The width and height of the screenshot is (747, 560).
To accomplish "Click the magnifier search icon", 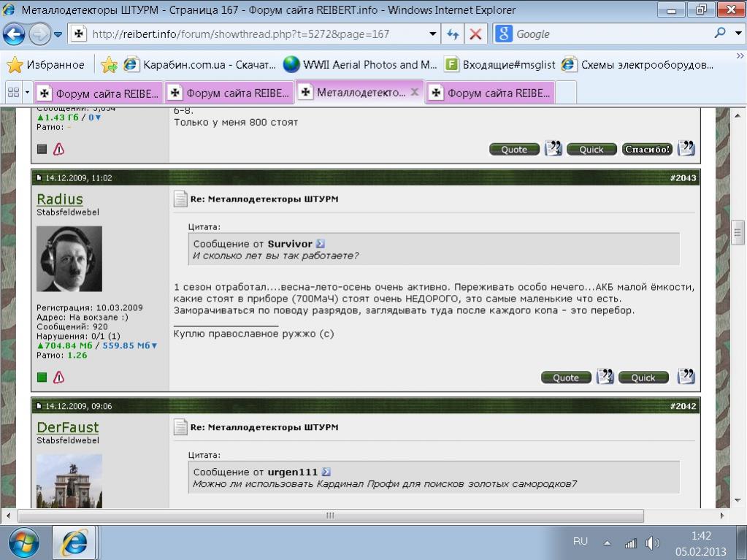I will pyautogui.click(x=720, y=33).
